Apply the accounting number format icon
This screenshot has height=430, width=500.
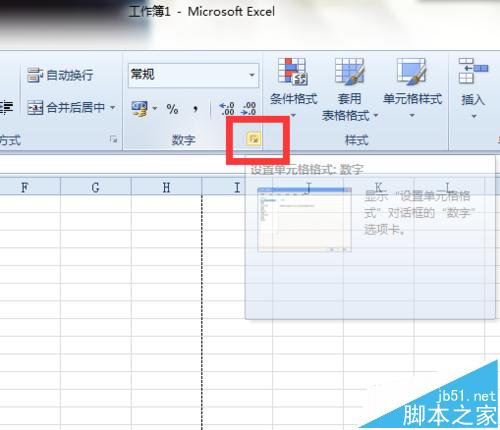140,109
